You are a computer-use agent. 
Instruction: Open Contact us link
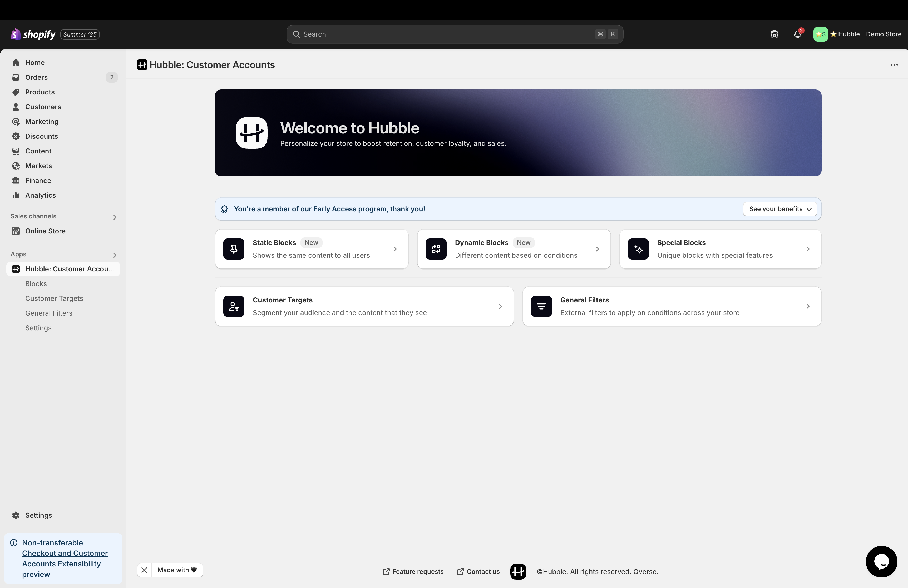click(x=478, y=572)
